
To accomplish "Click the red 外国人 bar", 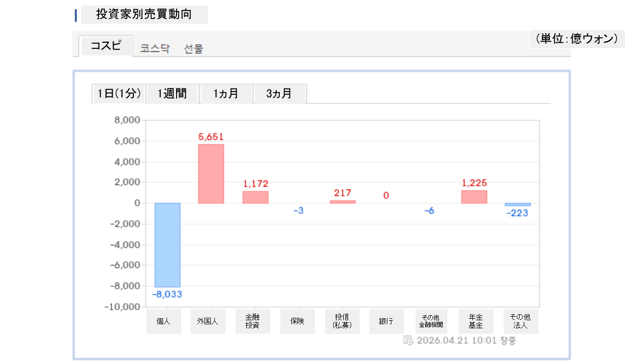I will [x=211, y=173].
